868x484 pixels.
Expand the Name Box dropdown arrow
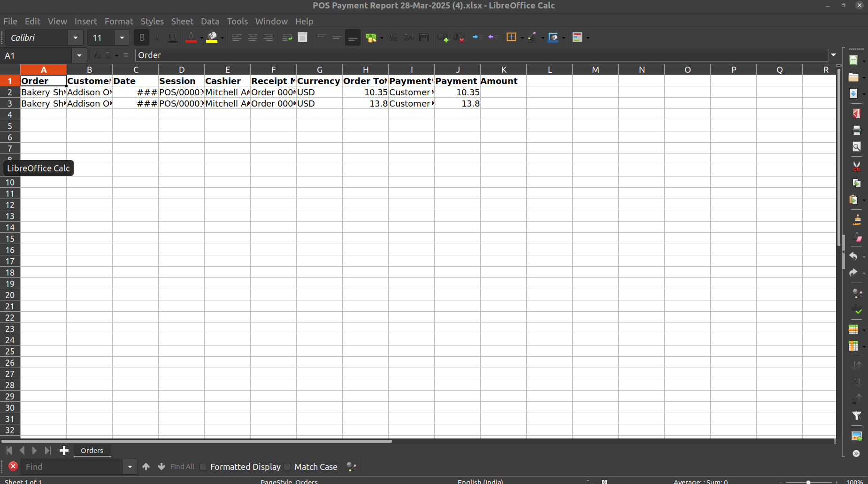point(79,55)
